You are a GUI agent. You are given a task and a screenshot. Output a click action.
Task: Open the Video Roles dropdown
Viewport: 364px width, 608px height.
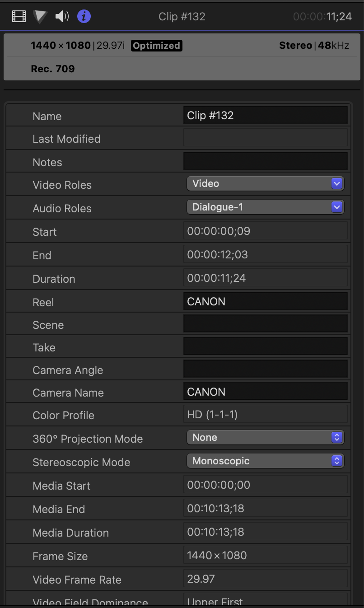coord(265,183)
